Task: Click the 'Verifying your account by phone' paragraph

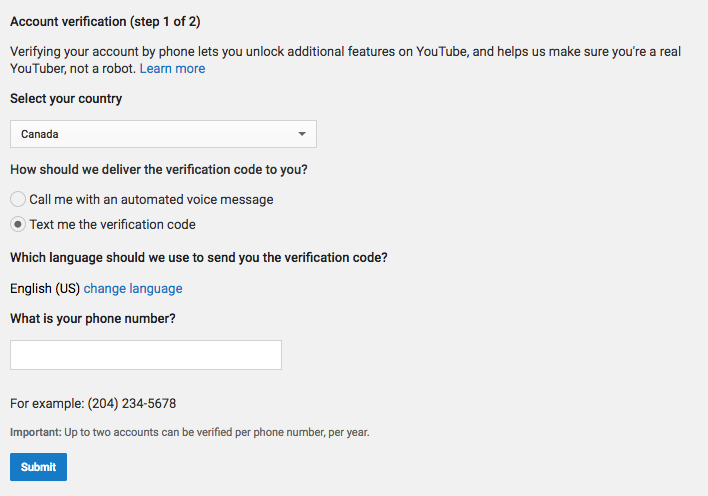Action: click(x=345, y=60)
